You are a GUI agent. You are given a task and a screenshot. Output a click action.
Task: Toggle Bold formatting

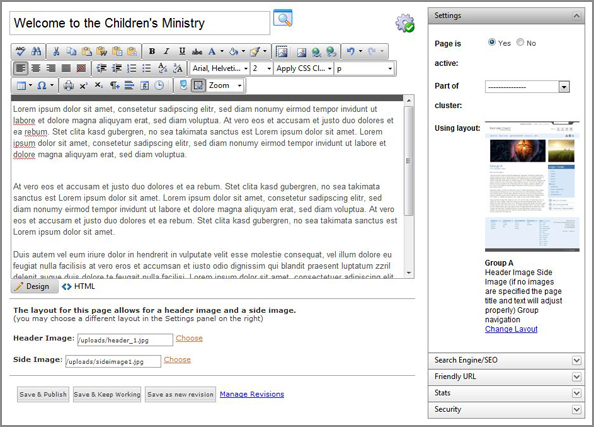point(152,52)
